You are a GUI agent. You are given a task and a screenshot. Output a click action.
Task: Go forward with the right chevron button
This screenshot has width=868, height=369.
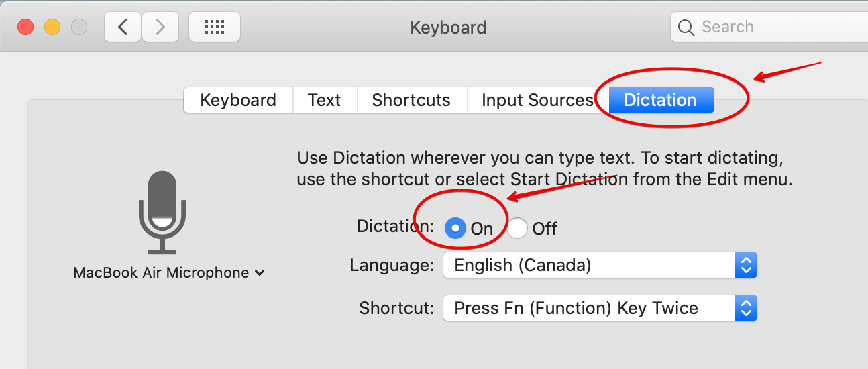click(x=160, y=27)
